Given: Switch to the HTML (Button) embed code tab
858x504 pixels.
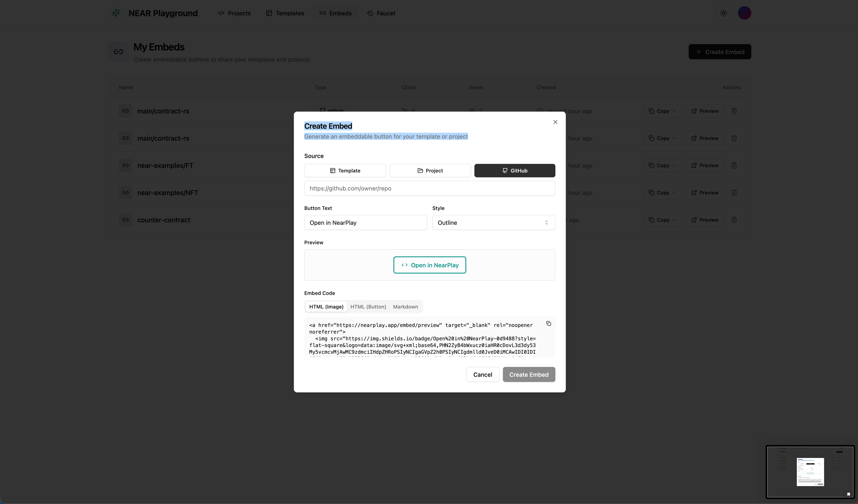Looking at the screenshot, I should pyautogui.click(x=368, y=307).
